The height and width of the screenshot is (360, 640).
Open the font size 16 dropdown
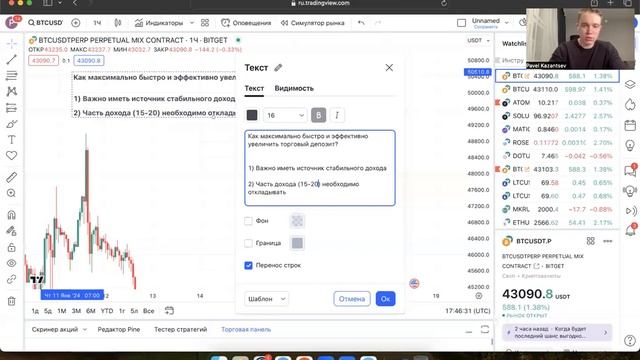pos(285,116)
